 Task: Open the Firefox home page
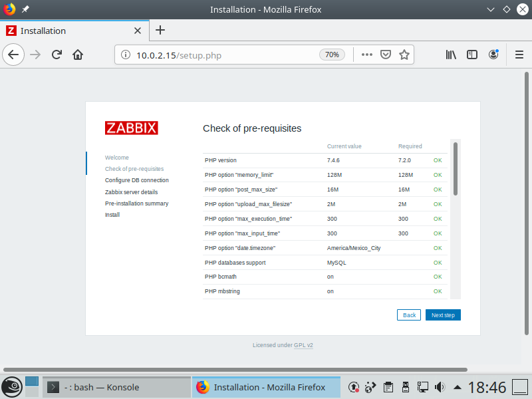78,55
